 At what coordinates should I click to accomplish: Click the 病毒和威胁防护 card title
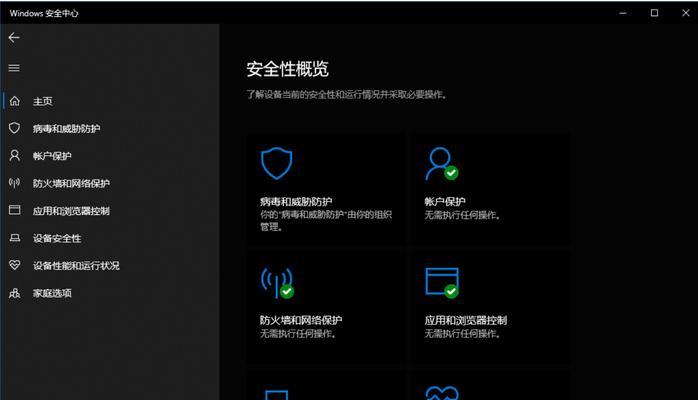click(296, 202)
